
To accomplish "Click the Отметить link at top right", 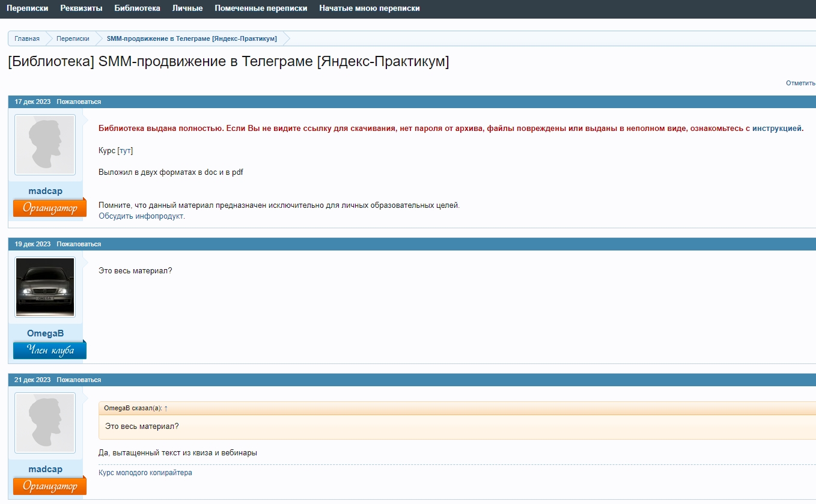I will [800, 83].
